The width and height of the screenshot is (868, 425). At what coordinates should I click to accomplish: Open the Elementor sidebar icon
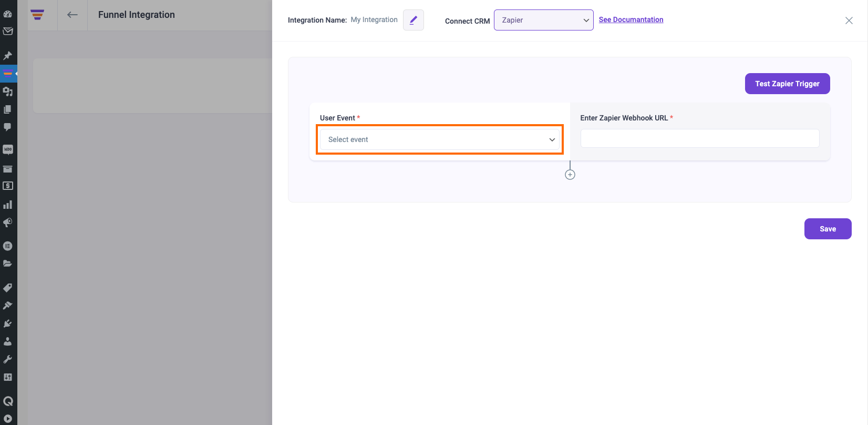8,246
